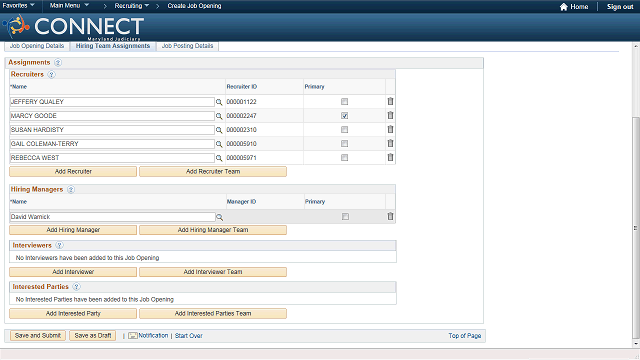Viewport: 640px width, 360px height.
Task: Click recruiter ID 000005971
Action: tap(241, 158)
